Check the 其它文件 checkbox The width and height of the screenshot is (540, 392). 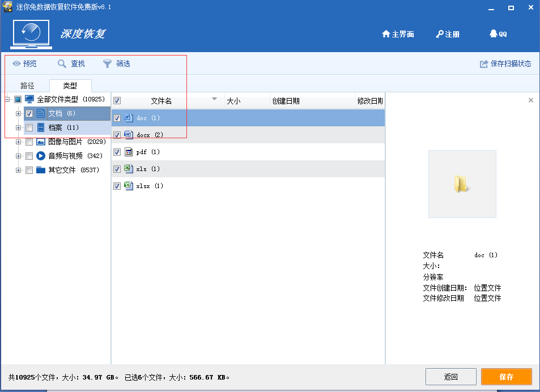[x=29, y=170]
